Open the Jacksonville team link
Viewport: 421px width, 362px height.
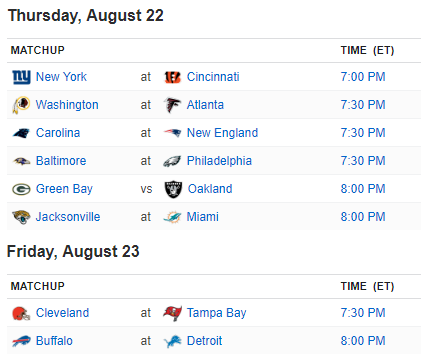click(x=68, y=217)
